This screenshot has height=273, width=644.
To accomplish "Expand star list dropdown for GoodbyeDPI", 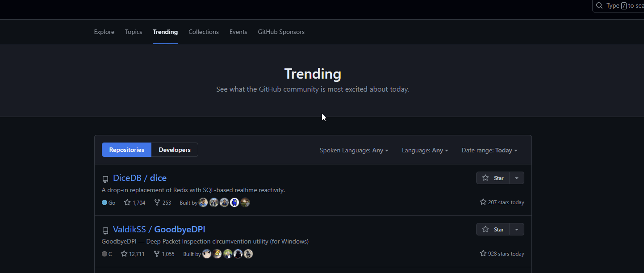I will tap(517, 229).
